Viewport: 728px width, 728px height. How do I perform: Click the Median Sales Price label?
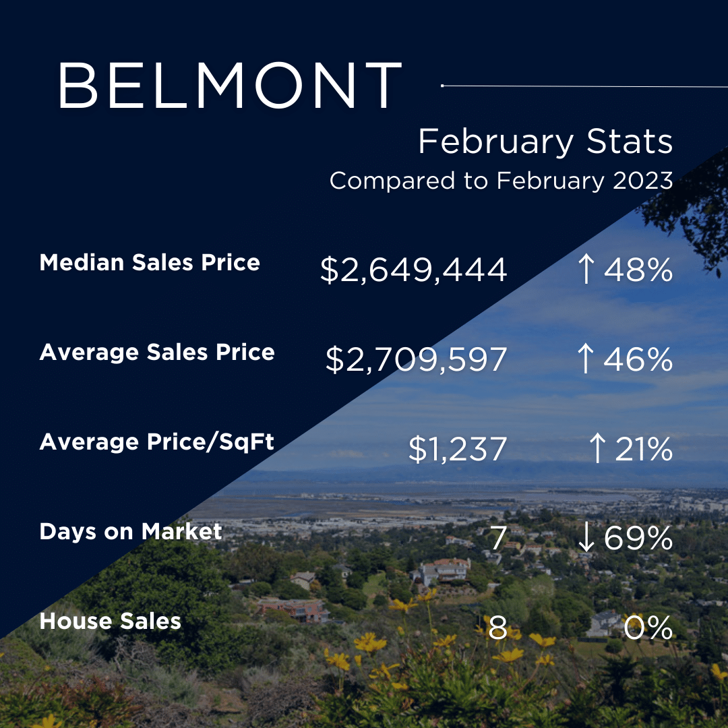click(x=150, y=262)
